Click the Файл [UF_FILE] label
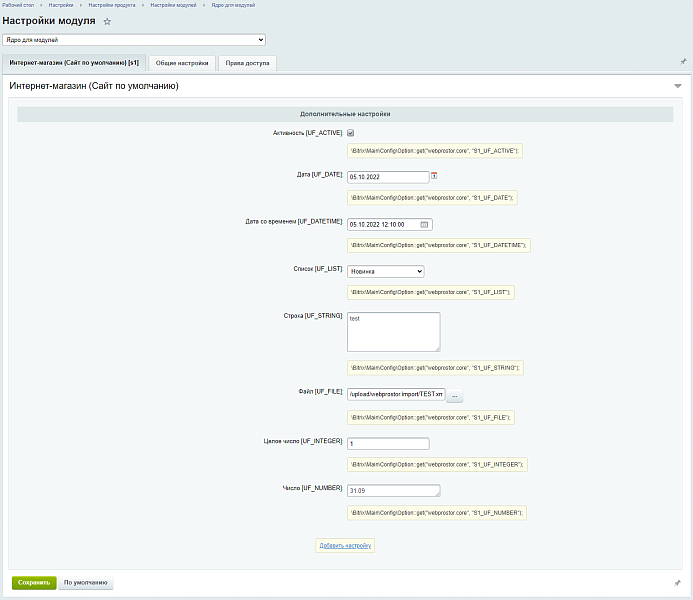 320,391
